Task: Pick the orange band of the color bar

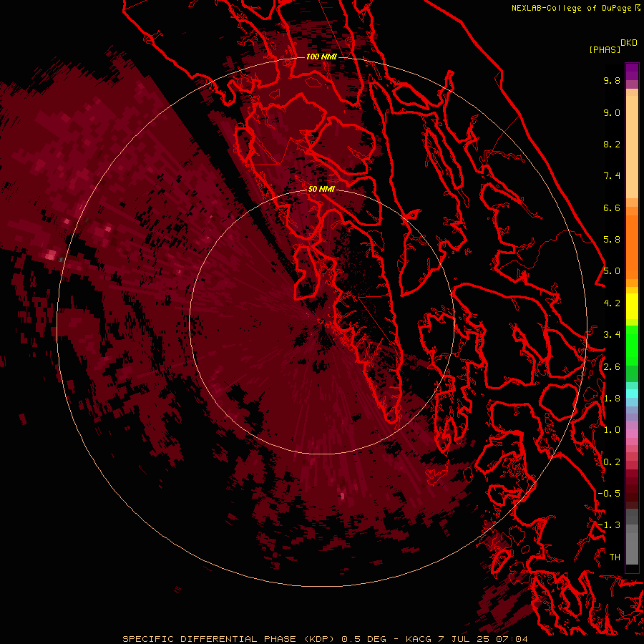Action: (632, 247)
